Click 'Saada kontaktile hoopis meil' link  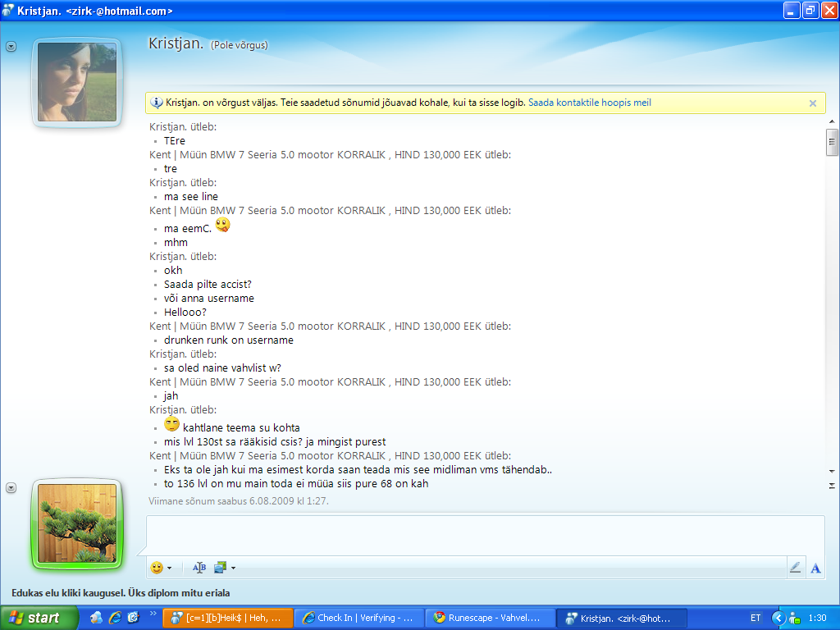coord(589,103)
